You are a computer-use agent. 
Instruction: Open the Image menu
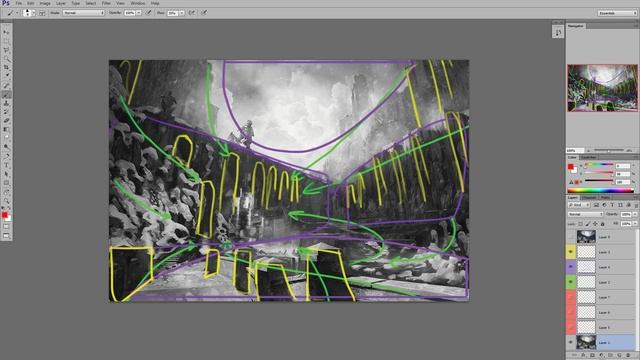pos(45,3)
